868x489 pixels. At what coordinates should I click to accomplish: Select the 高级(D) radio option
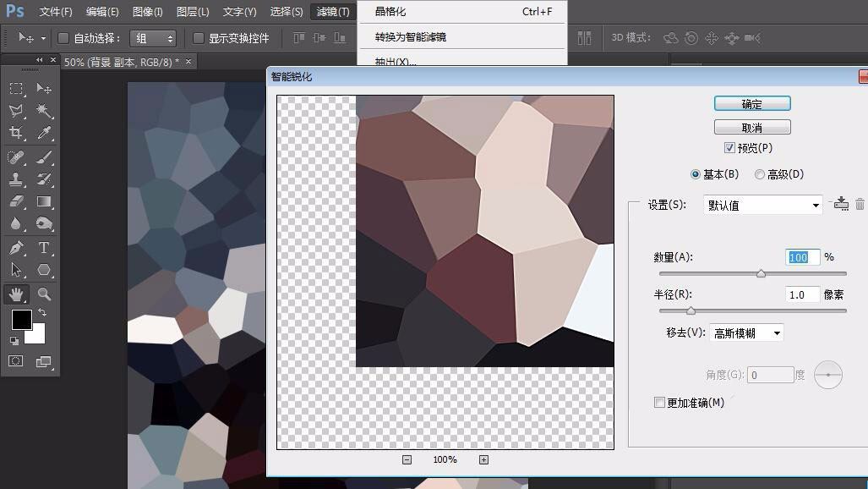point(760,174)
